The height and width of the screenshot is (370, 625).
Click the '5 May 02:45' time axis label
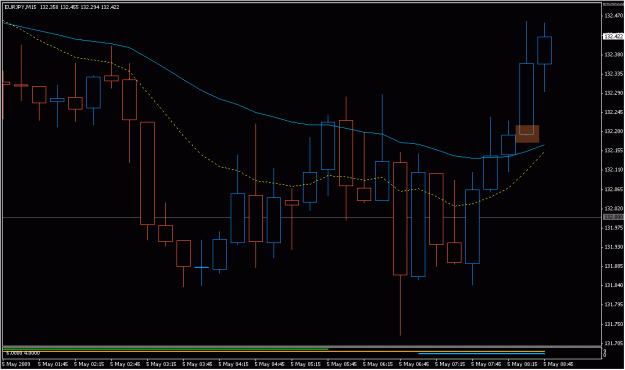pos(125,364)
